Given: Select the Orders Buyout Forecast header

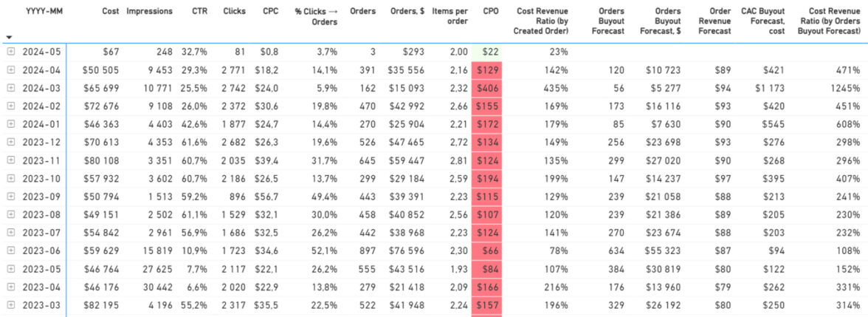Looking at the screenshot, I should coord(607,21).
